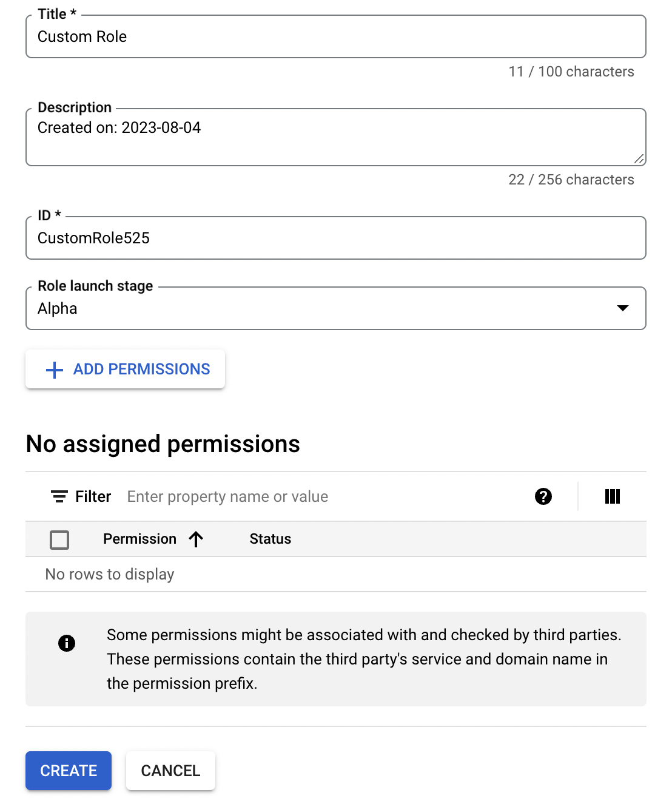Click the filter lines icon

(x=59, y=496)
